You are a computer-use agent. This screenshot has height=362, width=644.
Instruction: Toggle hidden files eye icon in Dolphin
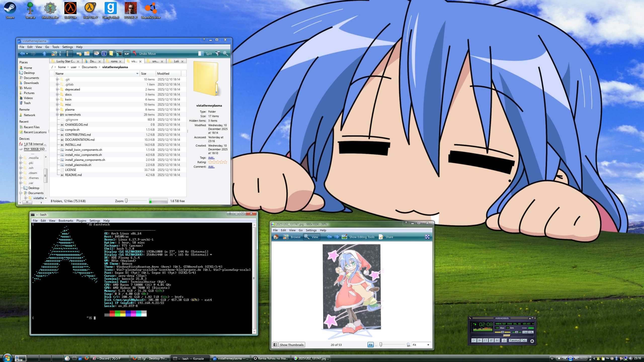pyautogui.click(x=127, y=54)
